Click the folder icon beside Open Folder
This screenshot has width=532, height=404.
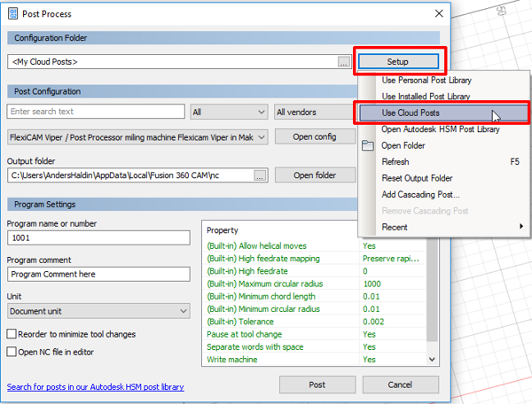(x=368, y=145)
